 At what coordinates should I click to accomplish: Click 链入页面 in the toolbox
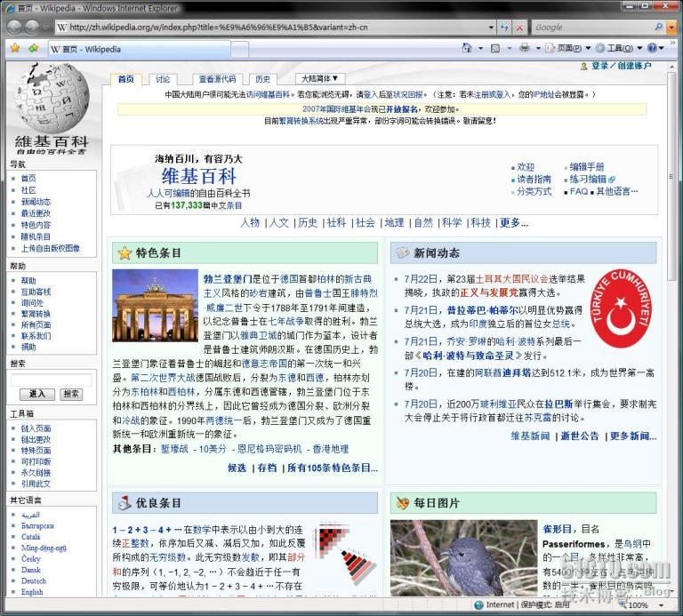click(x=36, y=428)
